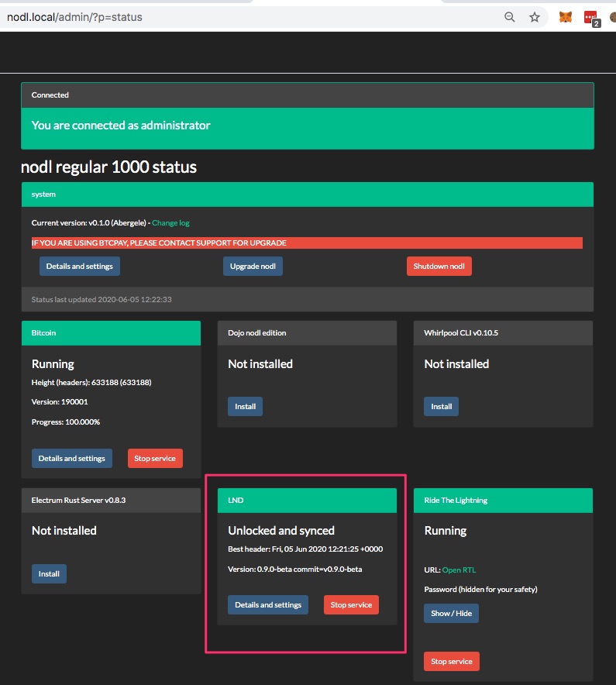The image size is (616, 685).
Task: Click 'Version: 190001' text
Action: pyautogui.click(x=60, y=402)
